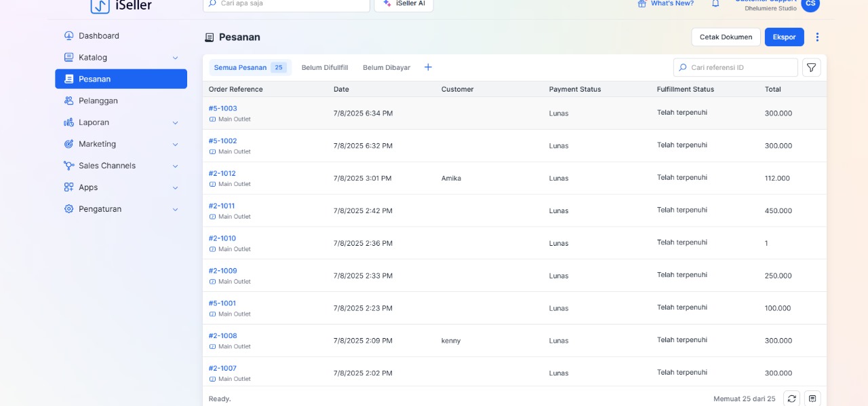Expand the Pengaturan menu chevron

point(175,210)
